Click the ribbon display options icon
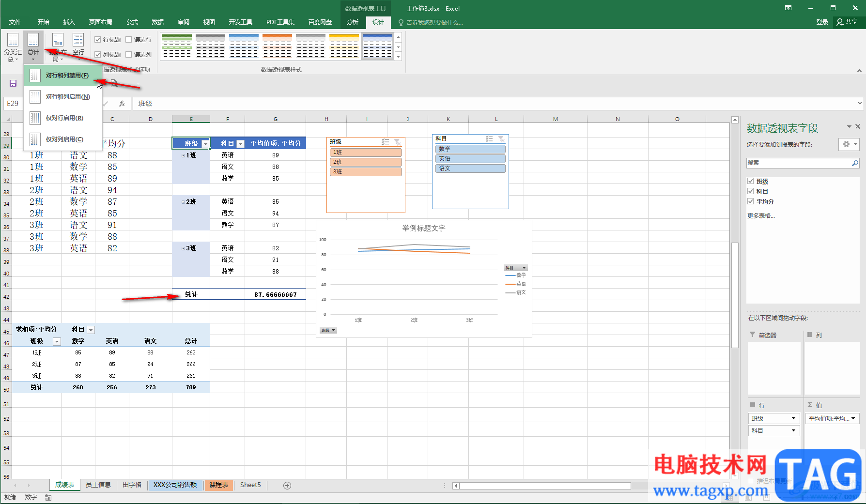Viewport: 866px width, 504px height. [789, 8]
